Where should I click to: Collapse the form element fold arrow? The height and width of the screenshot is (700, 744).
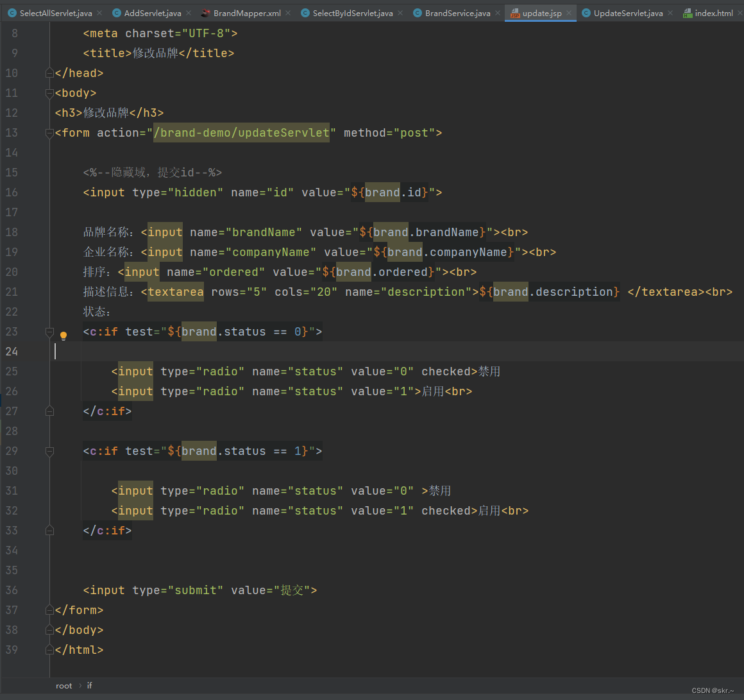coord(49,133)
